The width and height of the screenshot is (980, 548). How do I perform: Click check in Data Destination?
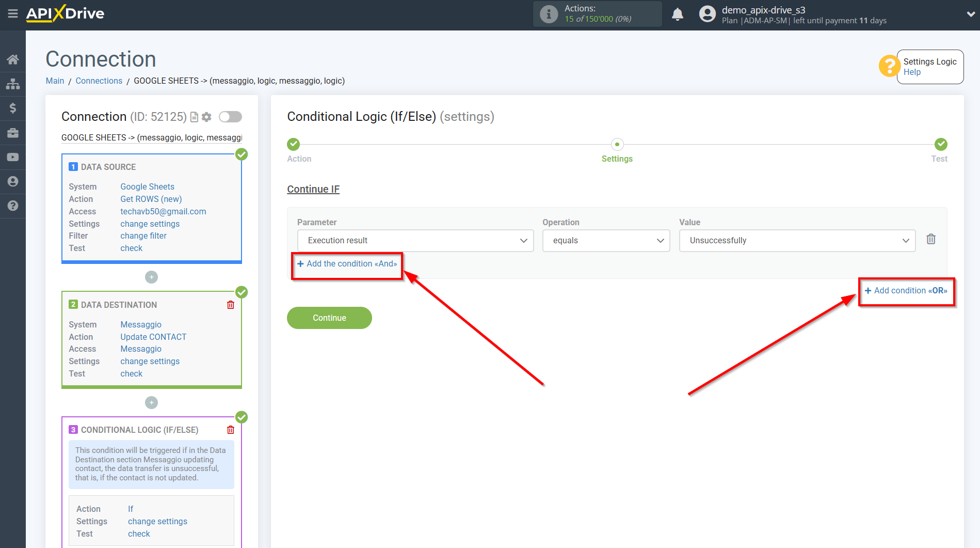(x=131, y=373)
